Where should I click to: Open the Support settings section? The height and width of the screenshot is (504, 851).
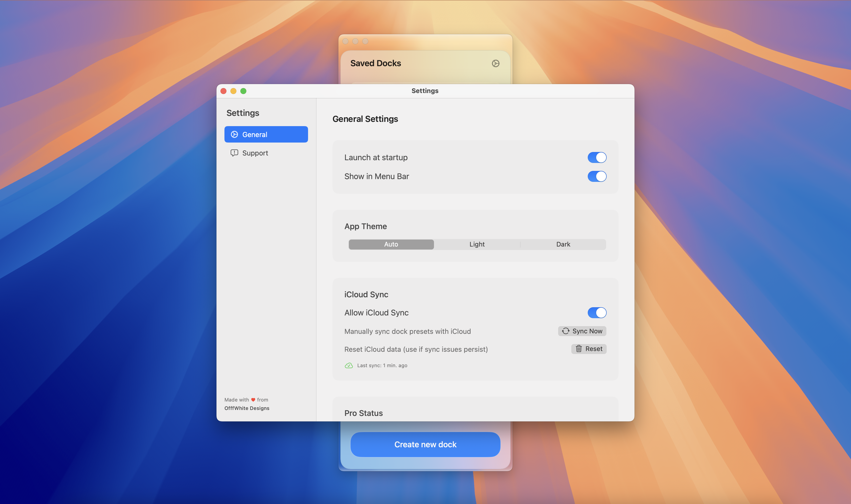(x=255, y=153)
